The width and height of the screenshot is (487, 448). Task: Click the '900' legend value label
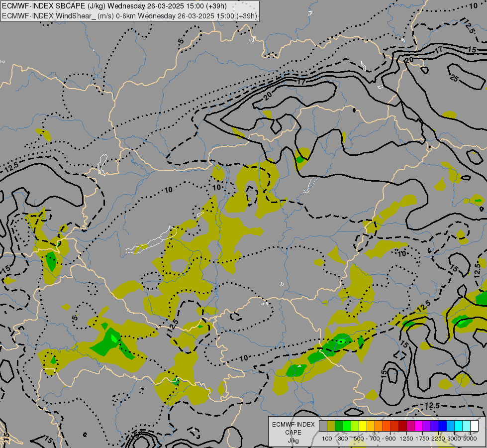point(390,439)
